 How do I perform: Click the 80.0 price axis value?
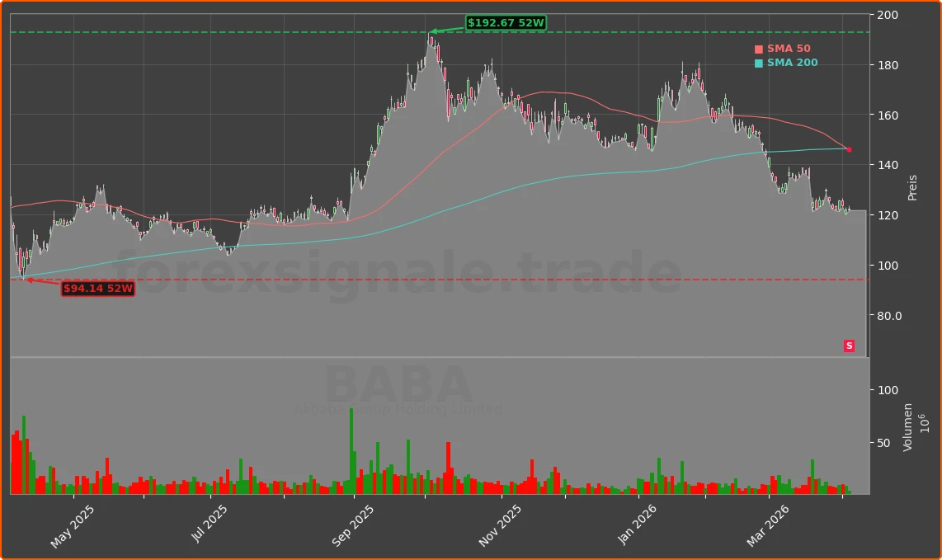889,316
